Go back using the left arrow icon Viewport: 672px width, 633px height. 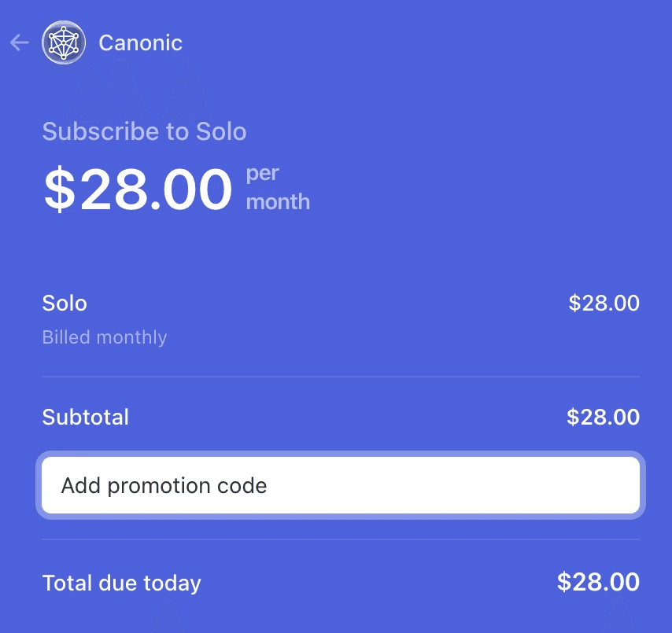pos(20,42)
